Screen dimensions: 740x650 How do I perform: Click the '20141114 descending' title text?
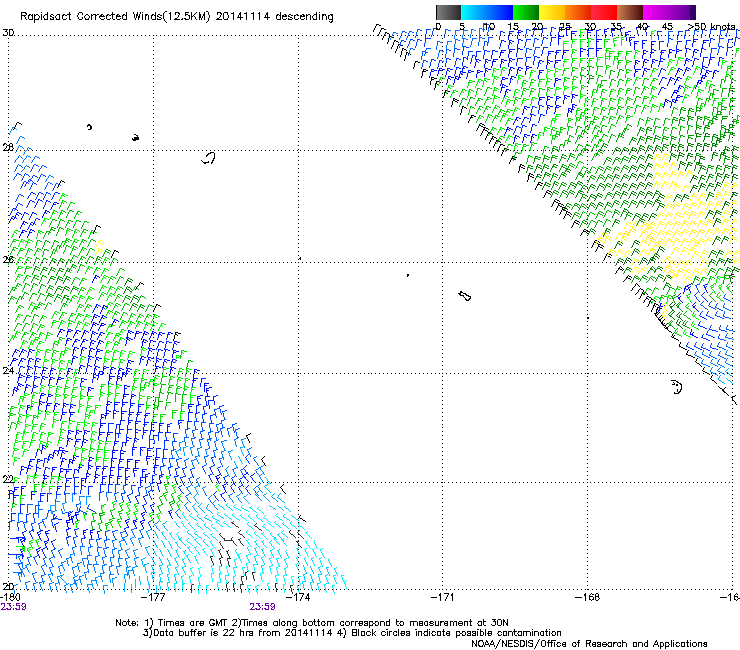coord(274,17)
